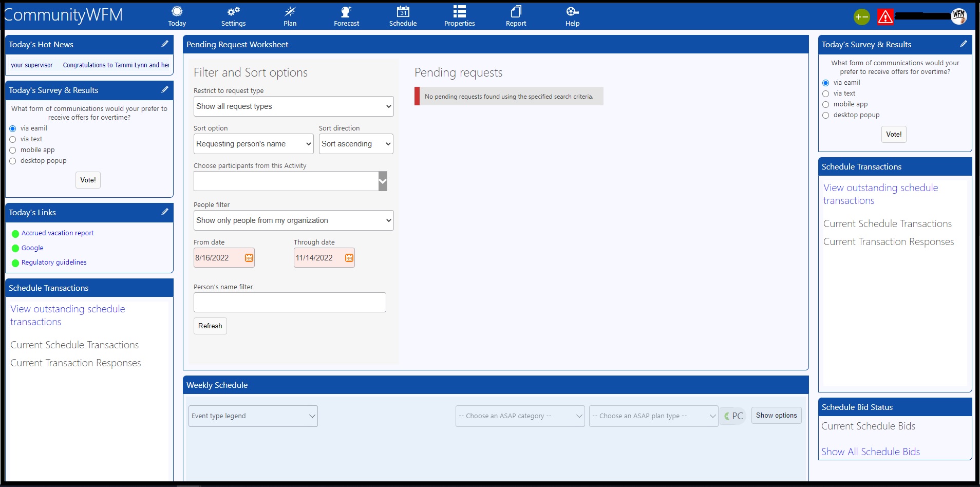Select 'via text' in left survey panel
The height and width of the screenshot is (487, 980).
[13, 139]
